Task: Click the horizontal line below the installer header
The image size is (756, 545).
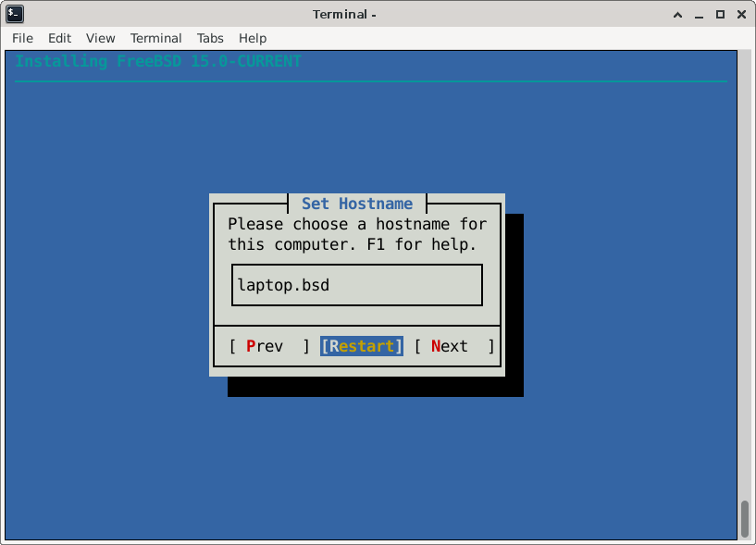Action: (370, 81)
